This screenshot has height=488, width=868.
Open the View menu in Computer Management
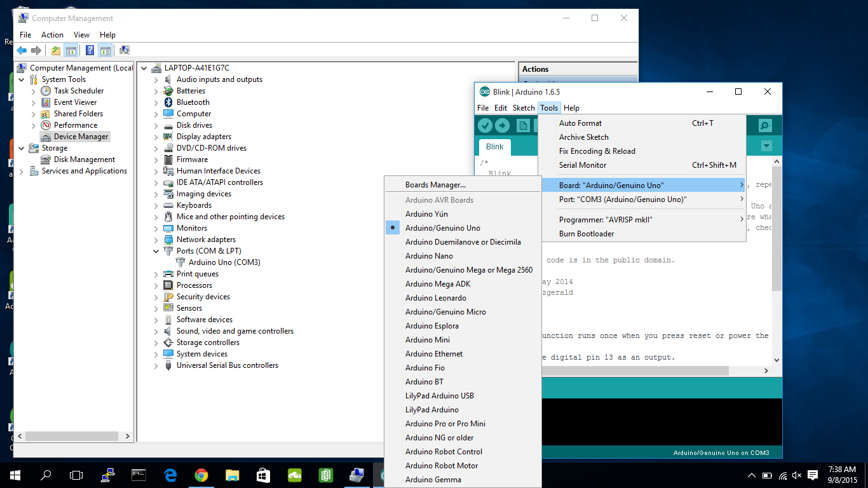point(81,35)
